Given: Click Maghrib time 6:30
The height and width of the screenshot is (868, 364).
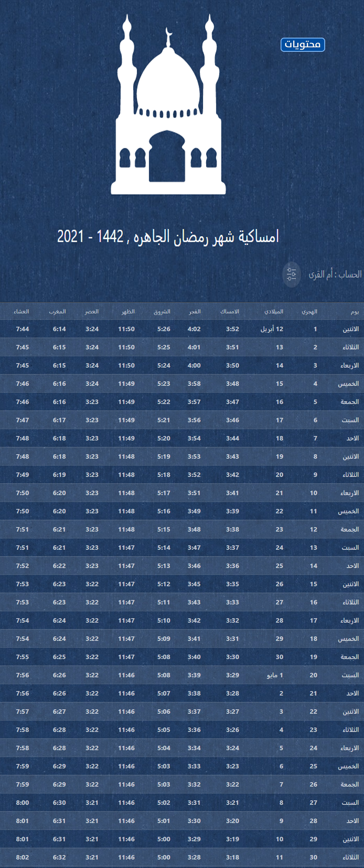Looking at the screenshot, I should [x=59, y=803].
